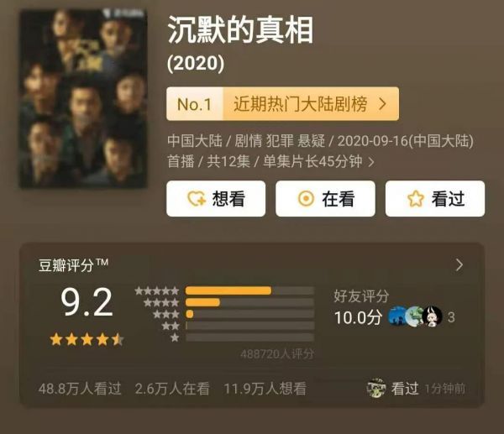Image resolution: width=504 pixels, height=434 pixels.
Task: Mark the show as 看过
Action: point(435,198)
